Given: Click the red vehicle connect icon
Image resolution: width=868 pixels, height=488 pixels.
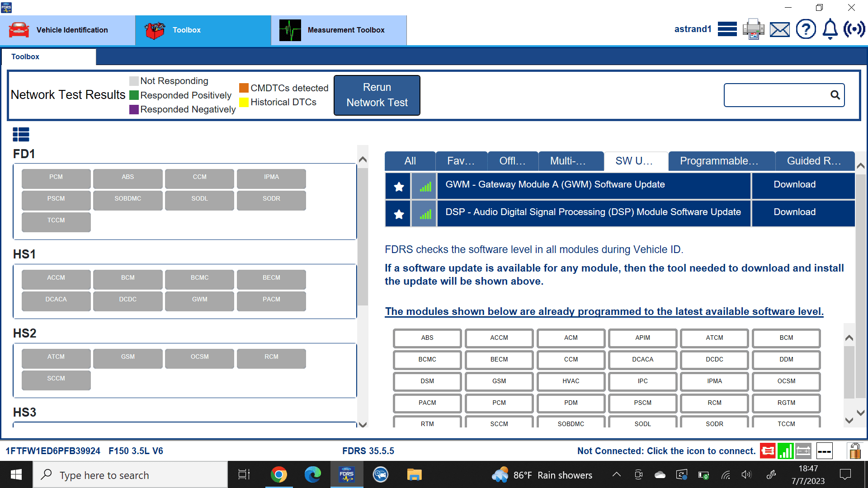Looking at the screenshot, I should tap(767, 451).
